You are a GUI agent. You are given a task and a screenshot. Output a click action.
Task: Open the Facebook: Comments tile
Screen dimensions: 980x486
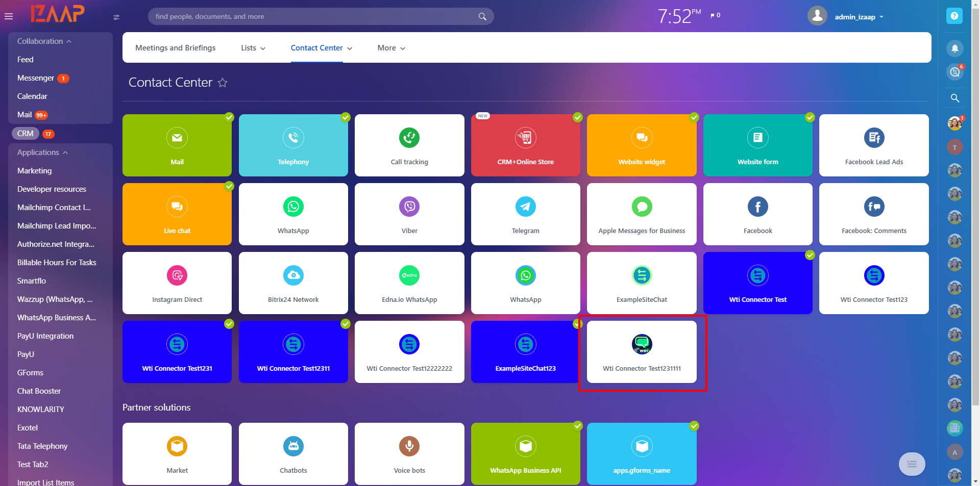coord(874,214)
